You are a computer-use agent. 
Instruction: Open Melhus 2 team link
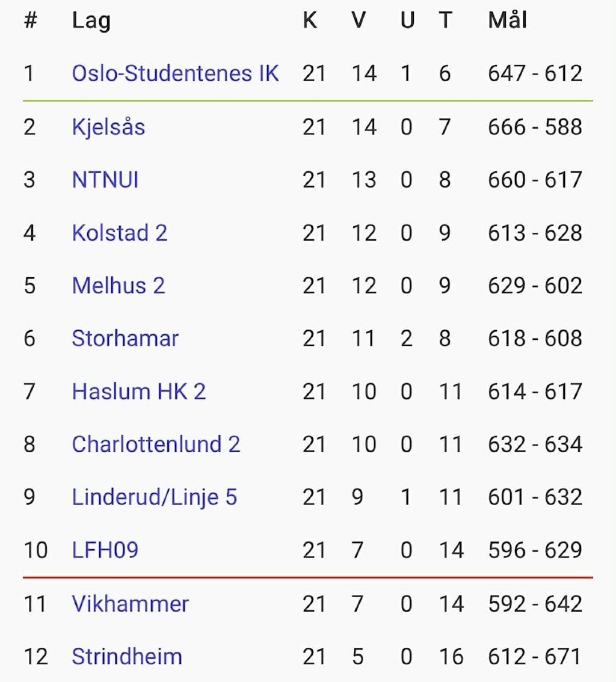pyautogui.click(x=118, y=286)
